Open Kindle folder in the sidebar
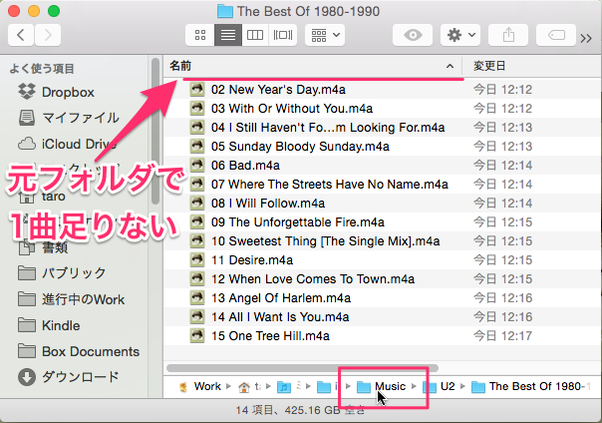 pos(49,326)
